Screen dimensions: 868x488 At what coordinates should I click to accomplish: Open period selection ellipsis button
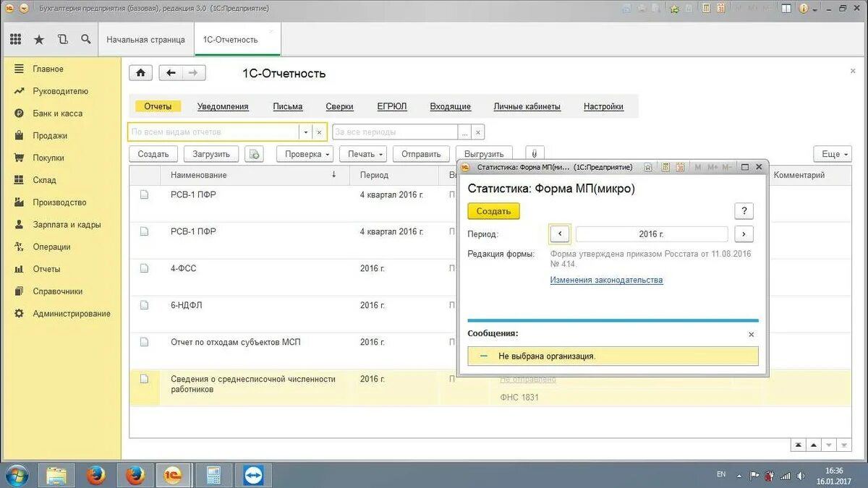pyautogui.click(x=464, y=132)
